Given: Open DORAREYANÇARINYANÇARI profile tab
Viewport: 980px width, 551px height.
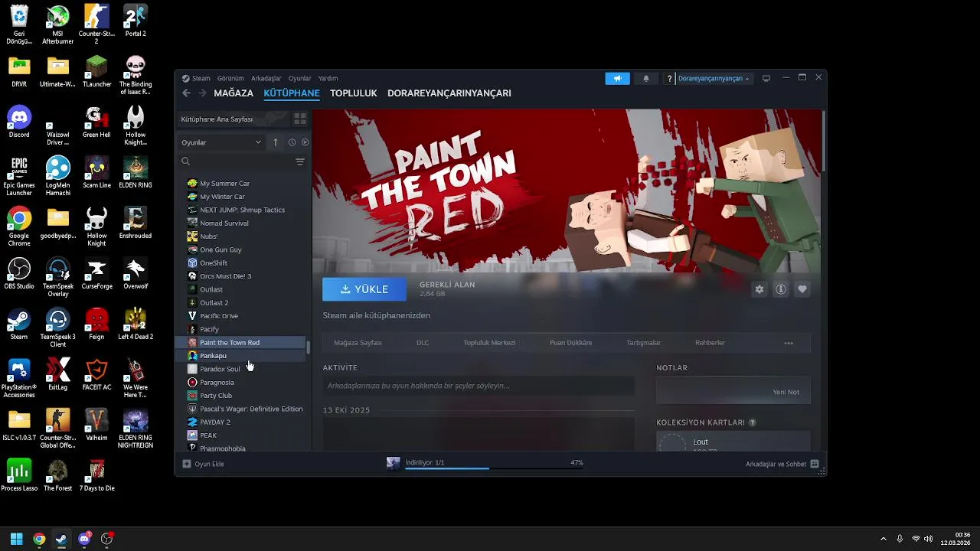Looking at the screenshot, I should click(x=449, y=93).
